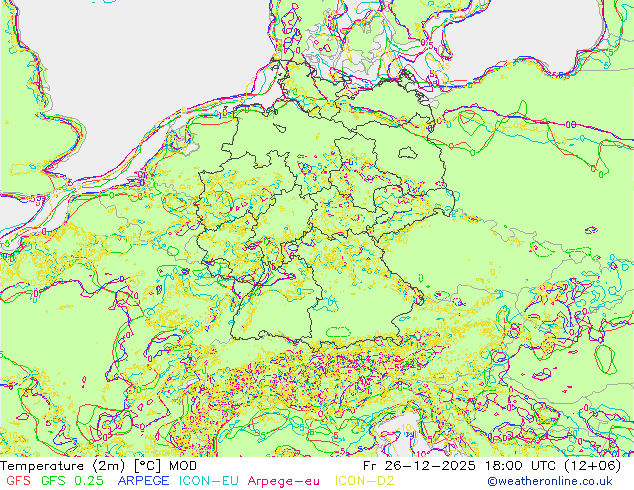Click the weatheronline.co.uk copyright text
634x490 pixels.
pyautogui.click(x=550, y=481)
